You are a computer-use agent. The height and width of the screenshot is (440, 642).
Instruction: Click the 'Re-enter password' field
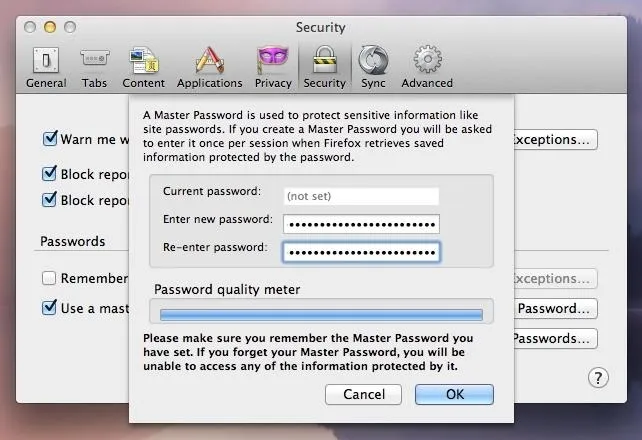click(361, 252)
